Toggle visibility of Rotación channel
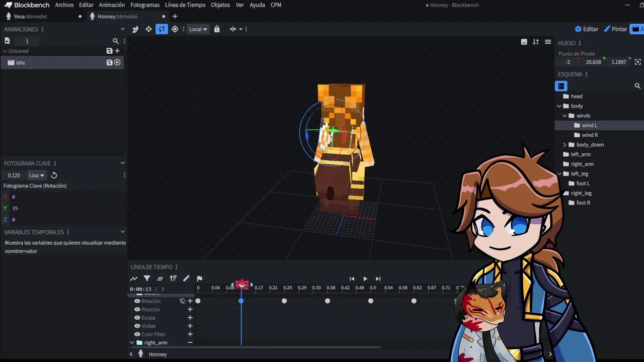 tap(137, 301)
